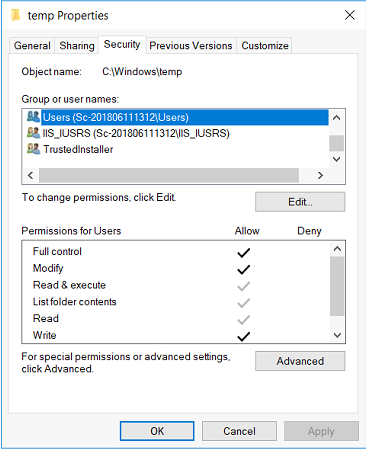Viewport: 366px width, 450px height.
Task: Click right arrow of horizontal scrollbar
Action: point(320,175)
